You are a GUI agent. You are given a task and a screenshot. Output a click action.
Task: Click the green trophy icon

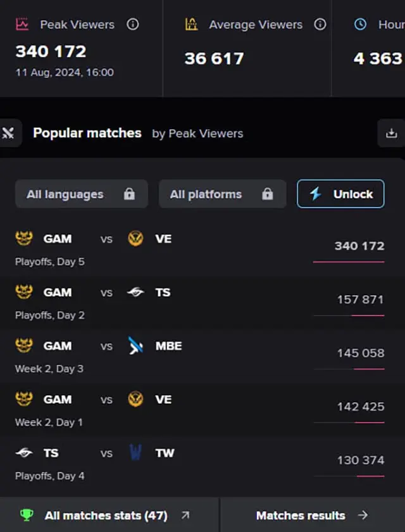tap(27, 516)
